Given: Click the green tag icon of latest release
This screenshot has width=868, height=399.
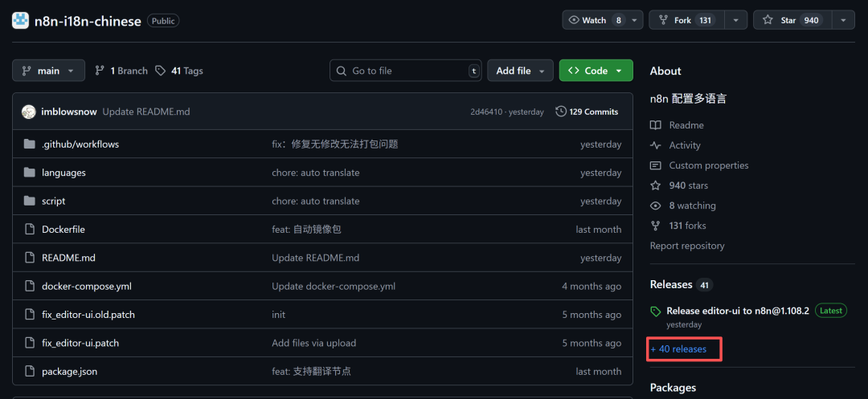Looking at the screenshot, I should point(656,311).
